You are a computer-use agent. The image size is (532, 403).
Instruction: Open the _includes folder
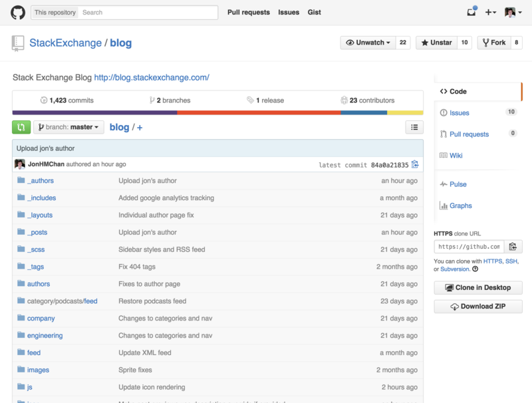pyautogui.click(x=41, y=198)
